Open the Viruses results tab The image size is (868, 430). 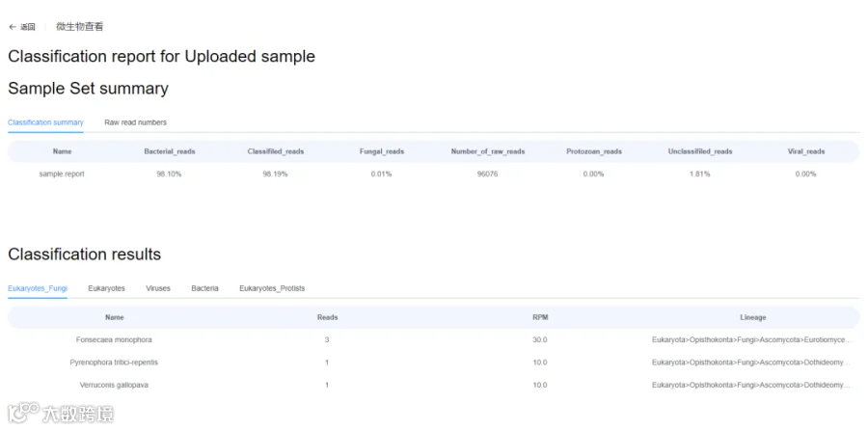click(x=158, y=288)
